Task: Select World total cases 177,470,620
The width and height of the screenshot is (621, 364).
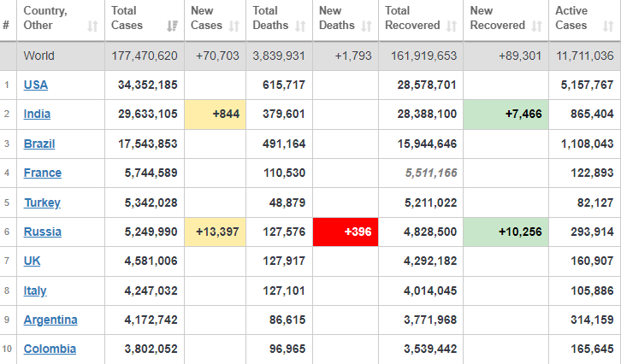Action: (145, 56)
